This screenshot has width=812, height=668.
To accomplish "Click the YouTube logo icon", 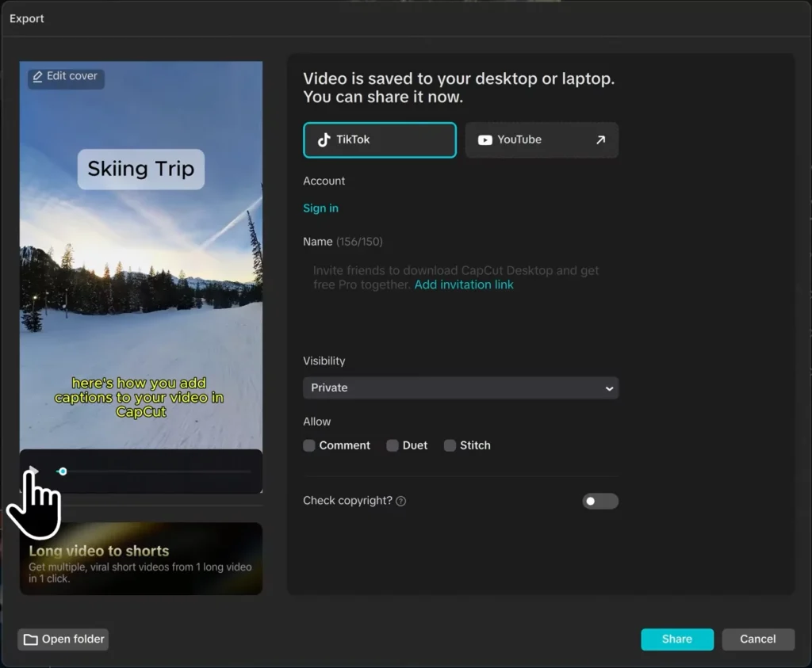I will (x=485, y=140).
